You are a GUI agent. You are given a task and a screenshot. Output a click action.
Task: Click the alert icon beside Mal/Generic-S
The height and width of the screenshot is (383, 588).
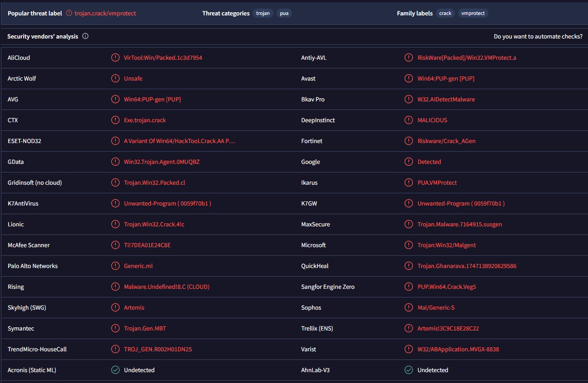click(x=409, y=307)
